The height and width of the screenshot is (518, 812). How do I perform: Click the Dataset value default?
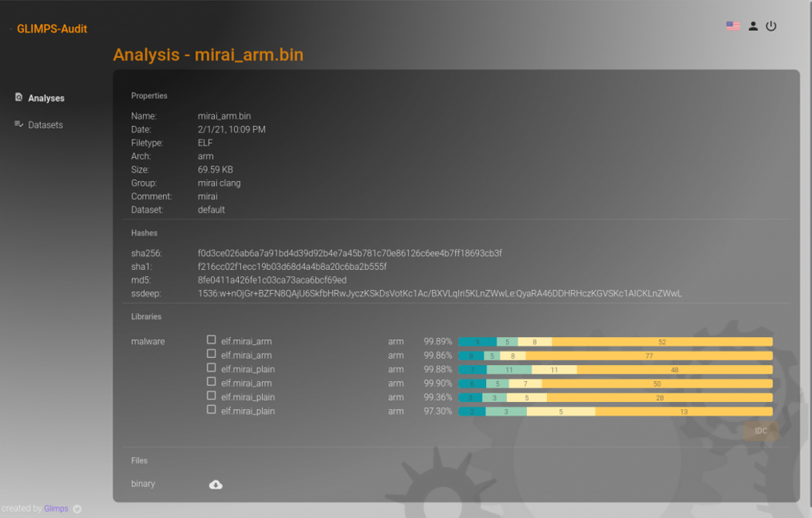[211, 210]
